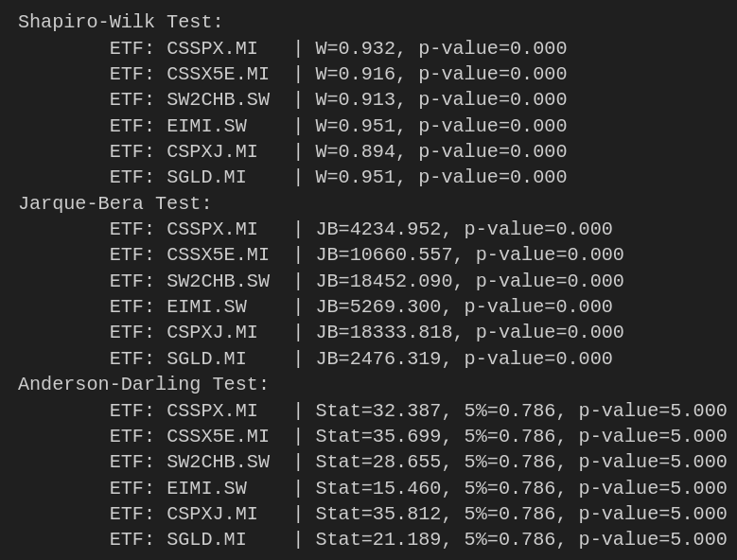Click the W=0.932 value for CSSPX.MI

[x=355, y=48]
